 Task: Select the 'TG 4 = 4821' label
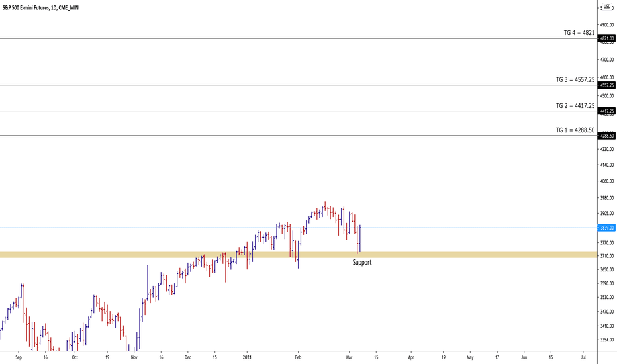tap(579, 33)
